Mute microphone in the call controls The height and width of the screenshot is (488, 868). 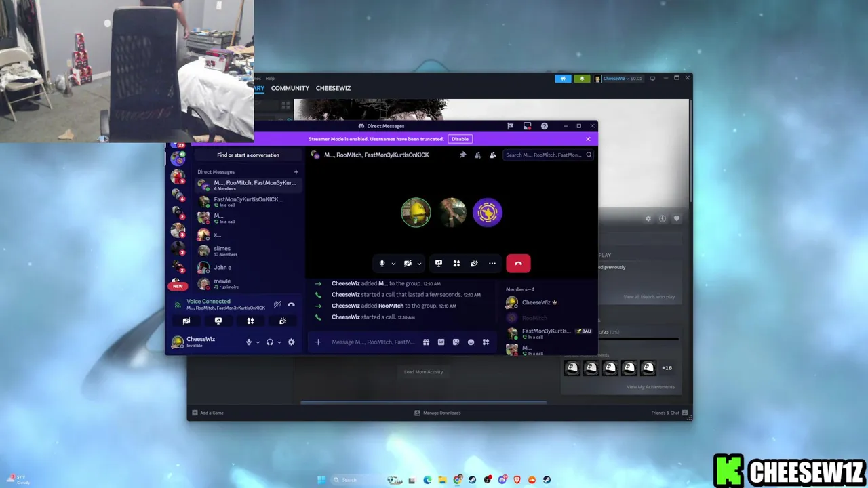click(x=382, y=264)
